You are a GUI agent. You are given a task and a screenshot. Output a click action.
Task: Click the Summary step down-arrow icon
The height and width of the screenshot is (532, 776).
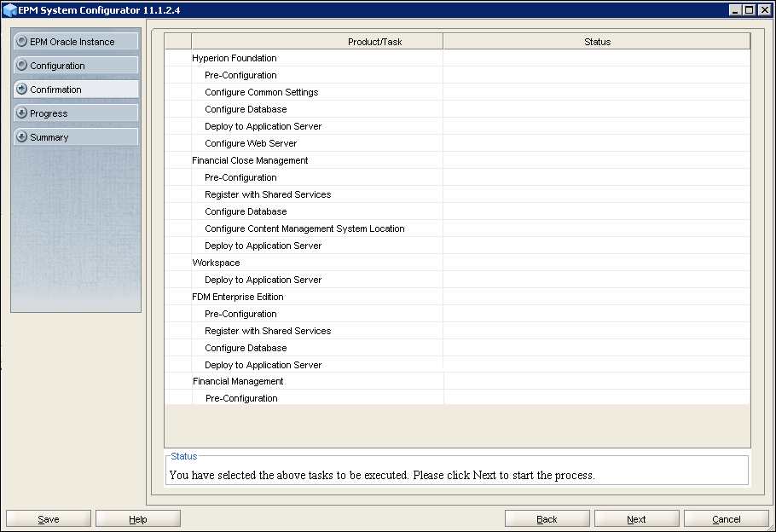pyautogui.click(x=21, y=136)
